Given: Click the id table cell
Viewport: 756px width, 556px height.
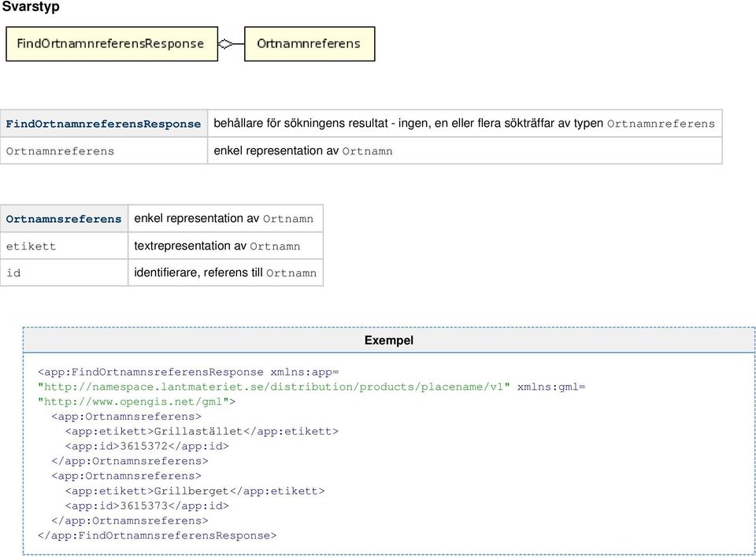Looking at the screenshot, I should 64,273.
